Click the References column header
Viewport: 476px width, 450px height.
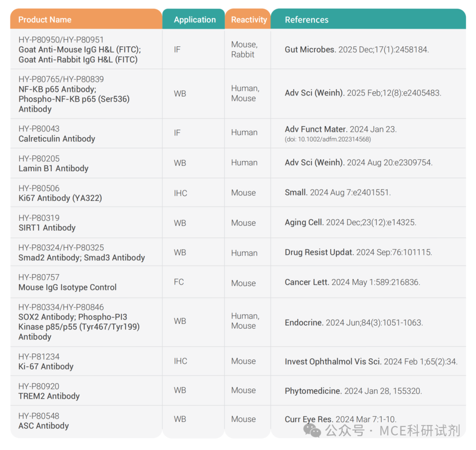tap(368, 19)
